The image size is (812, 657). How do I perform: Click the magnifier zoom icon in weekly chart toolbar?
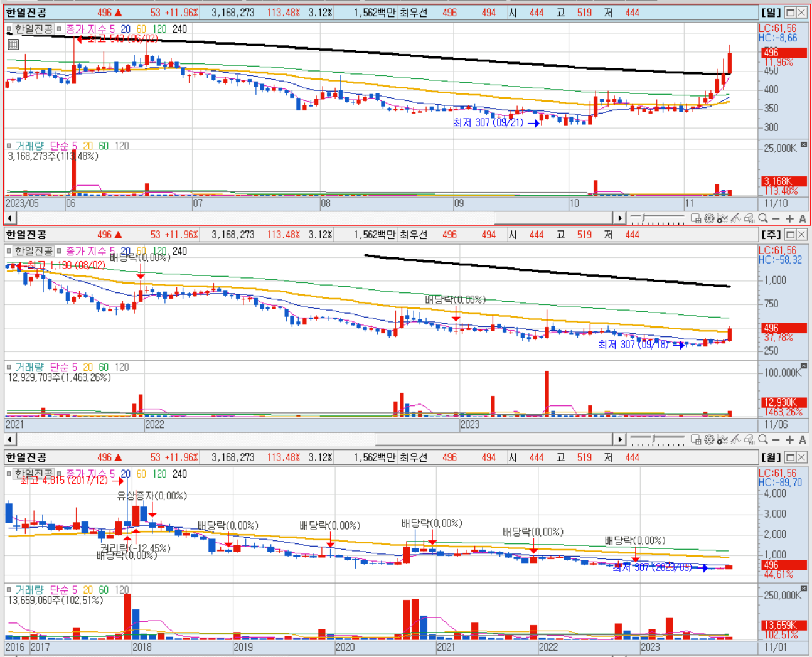(763, 440)
